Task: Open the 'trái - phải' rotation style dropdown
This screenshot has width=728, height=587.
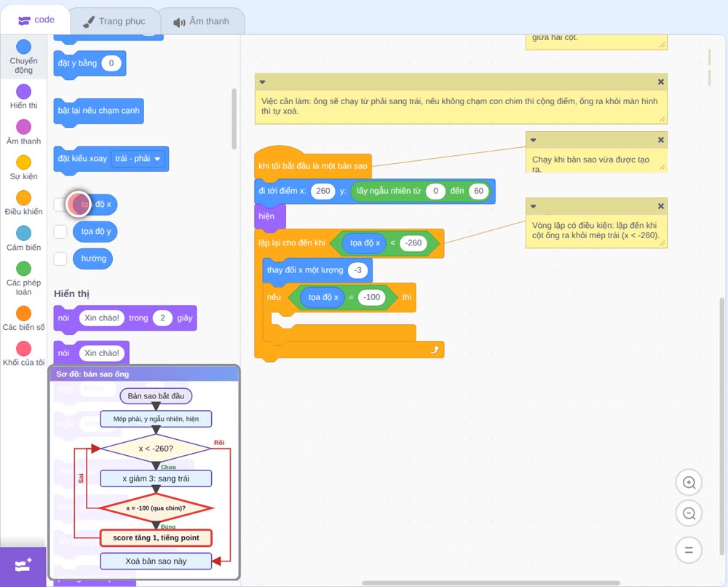Action: point(138,159)
